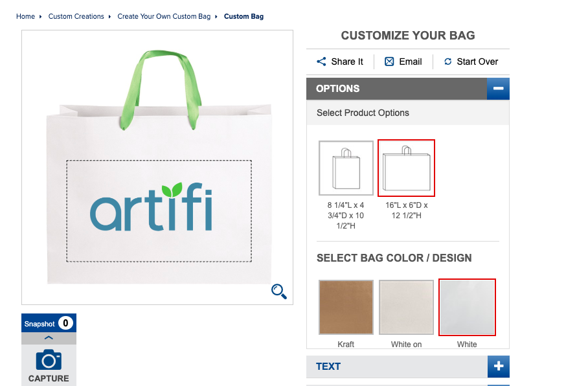
Task: Select the 16"L x 6"D bag size option
Action: [x=406, y=167]
